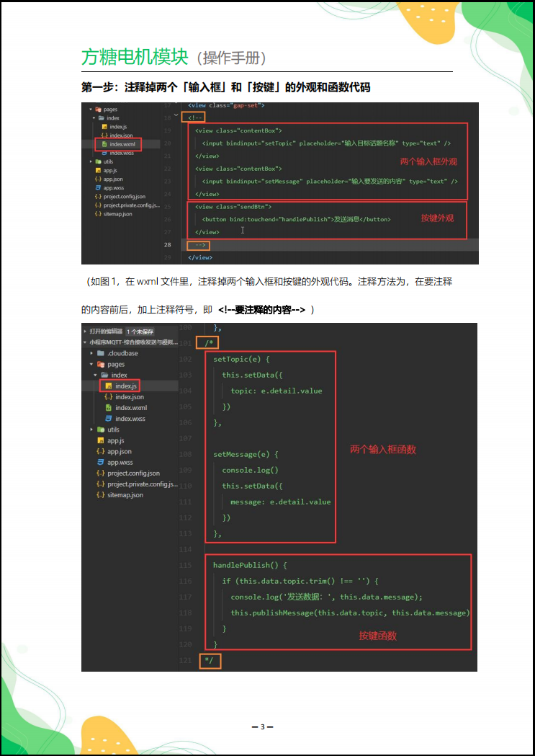
Task: Click the this.data.topic.trim() if line
Action: (x=300, y=581)
